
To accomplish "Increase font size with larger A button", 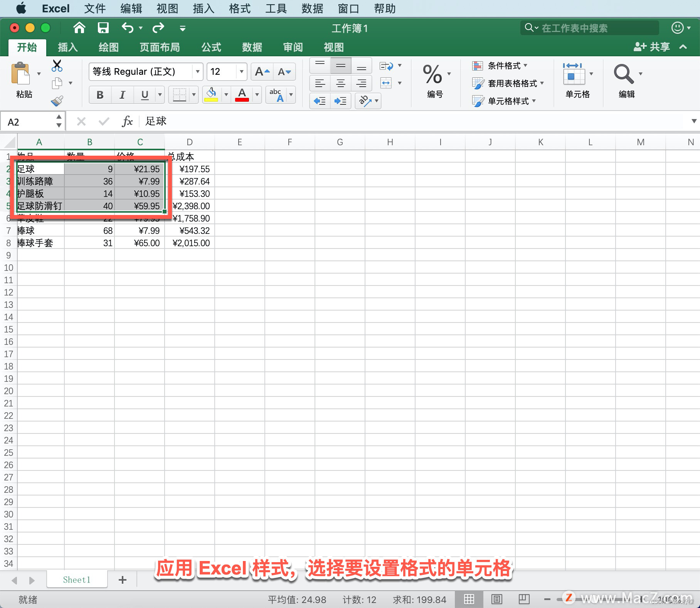I will tap(262, 72).
